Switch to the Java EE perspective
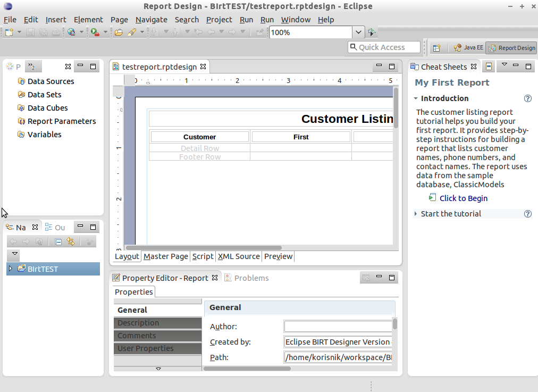Screen dimensions: 538x392 pos(468,47)
